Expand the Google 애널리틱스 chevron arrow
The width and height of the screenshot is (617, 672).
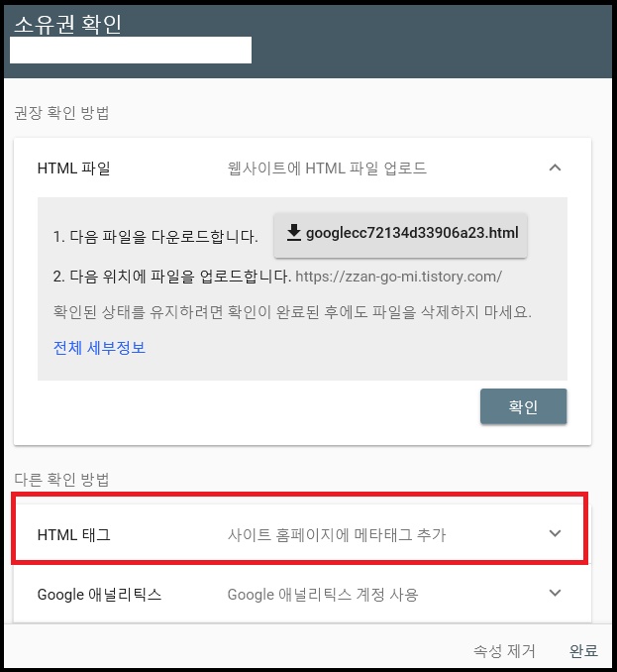point(555,593)
